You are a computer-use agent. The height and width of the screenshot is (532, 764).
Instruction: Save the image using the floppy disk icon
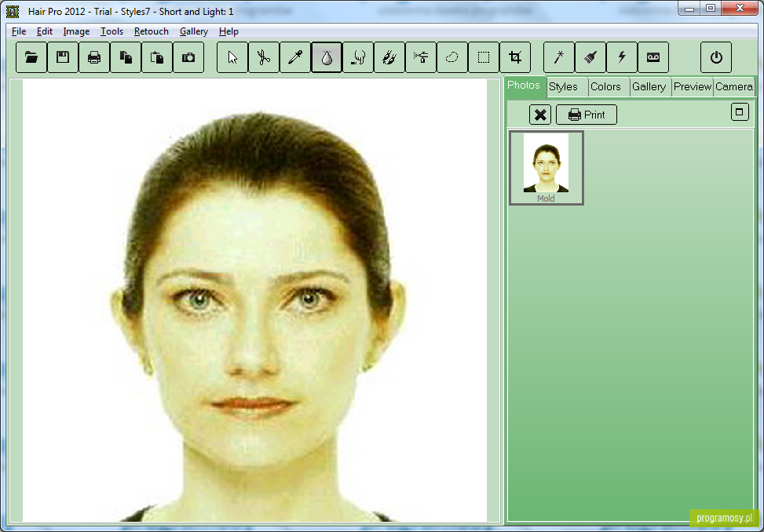pos(62,57)
